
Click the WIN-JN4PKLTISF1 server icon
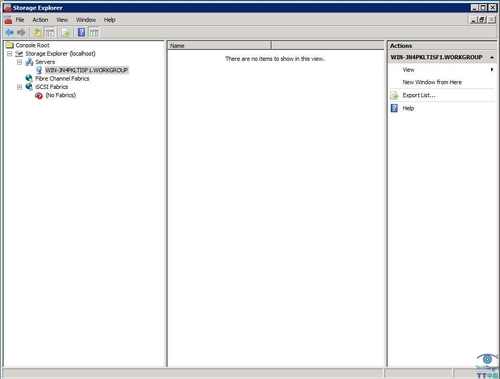pyautogui.click(x=39, y=70)
